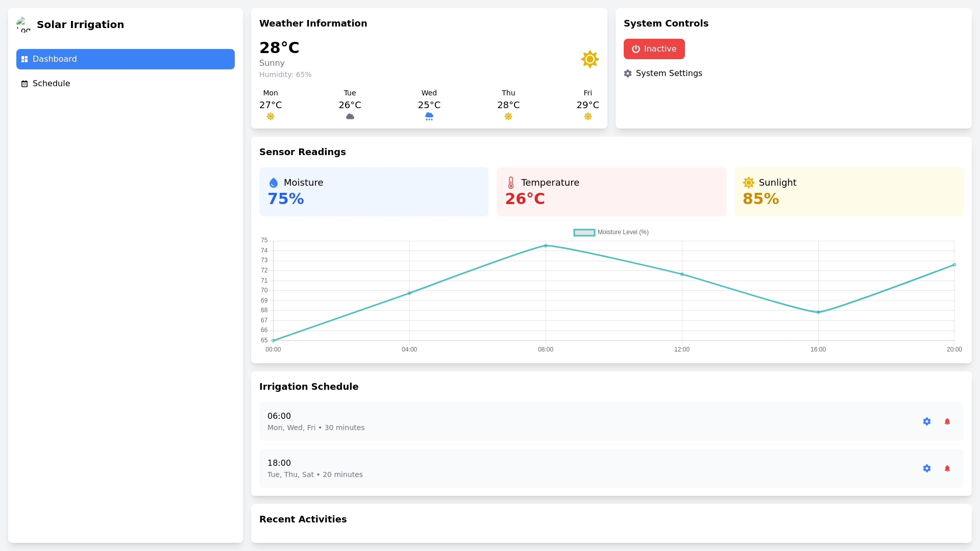980x551 pixels.
Task: Select the Moisture 75% sensor card
Action: coord(374,192)
